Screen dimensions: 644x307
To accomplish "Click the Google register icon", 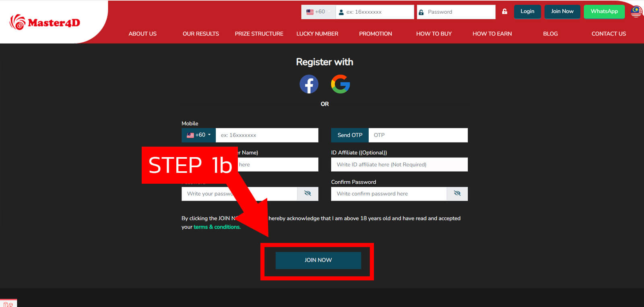I will 340,84.
